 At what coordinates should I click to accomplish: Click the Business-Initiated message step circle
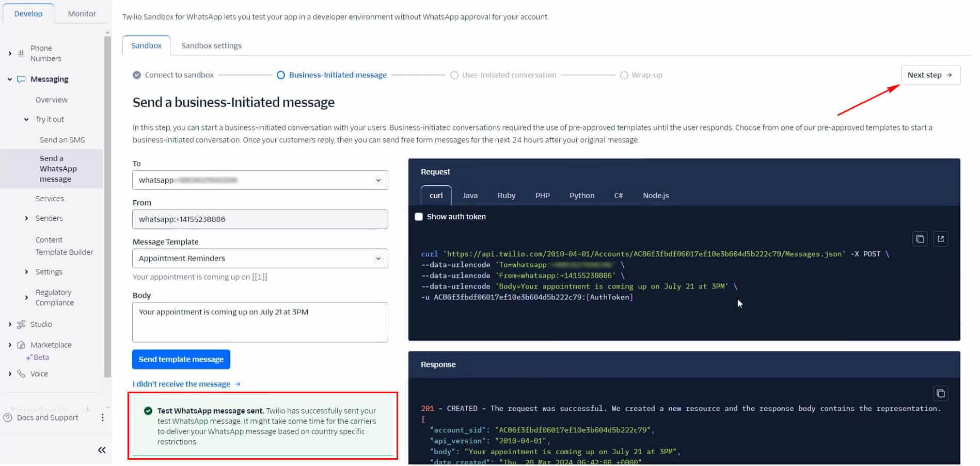coord(280,75)
